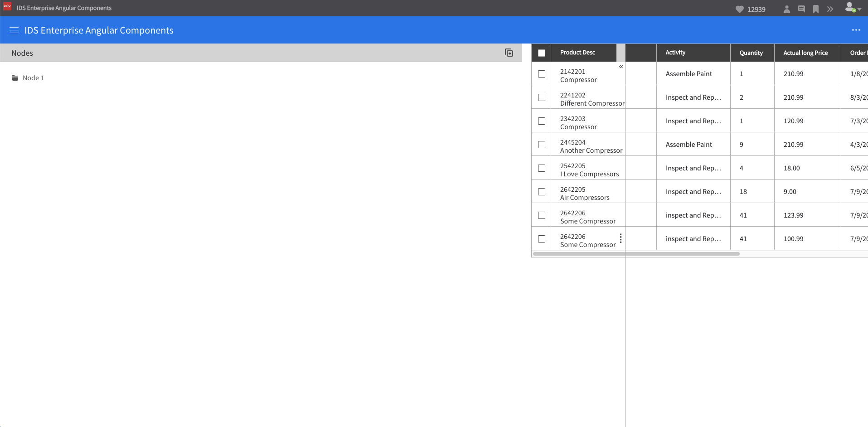Click the blue header application title
This screenshot has width=868, height=427.
tap(99, 30)
